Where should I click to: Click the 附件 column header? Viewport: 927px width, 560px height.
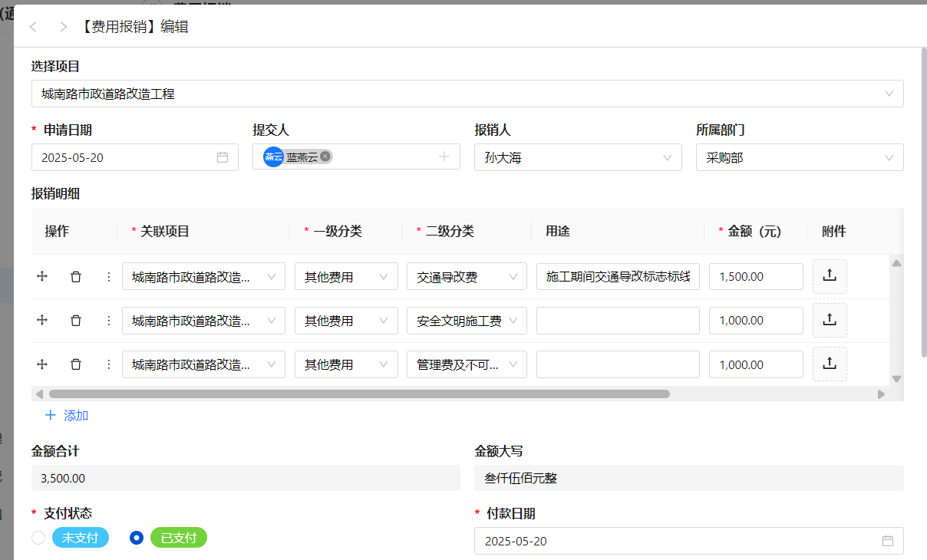(834, 231)
